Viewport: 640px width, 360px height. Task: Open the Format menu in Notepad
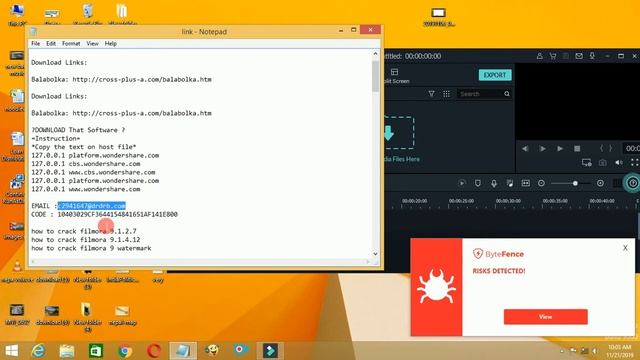tap(71, 43)
